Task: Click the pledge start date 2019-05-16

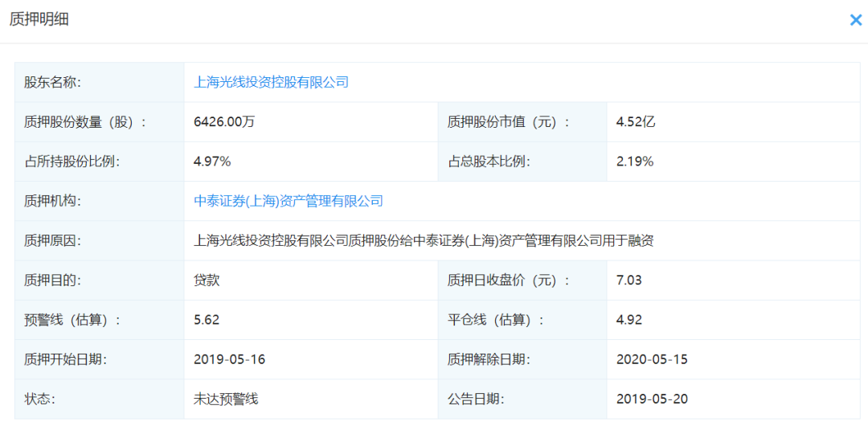Action: click(230, 359)
